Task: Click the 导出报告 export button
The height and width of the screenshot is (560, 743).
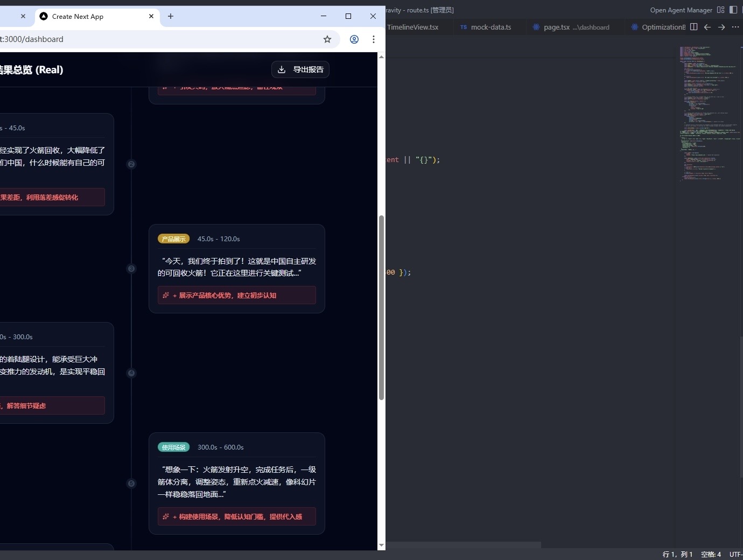Action: pyautogui.click(x=300, y=69)
